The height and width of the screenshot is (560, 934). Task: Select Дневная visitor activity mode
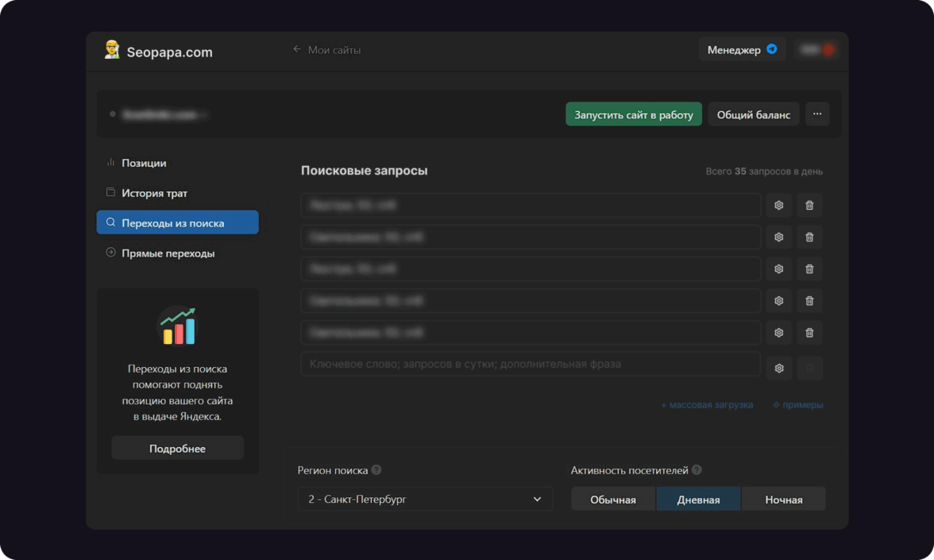tap(698, 500)
